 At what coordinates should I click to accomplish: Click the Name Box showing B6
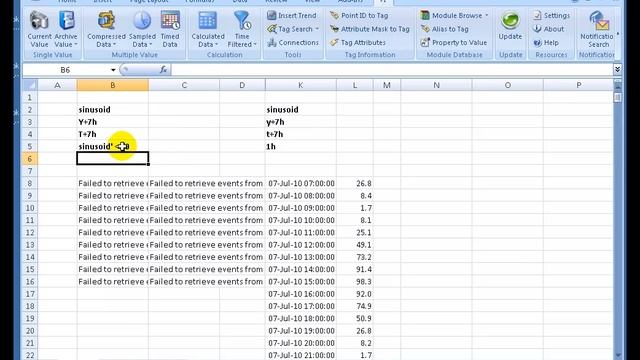[x=65, y=70]
